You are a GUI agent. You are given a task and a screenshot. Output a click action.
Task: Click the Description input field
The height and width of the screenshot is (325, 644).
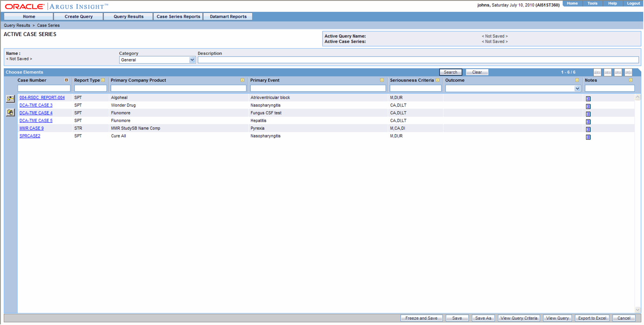(x=418, y=60)
